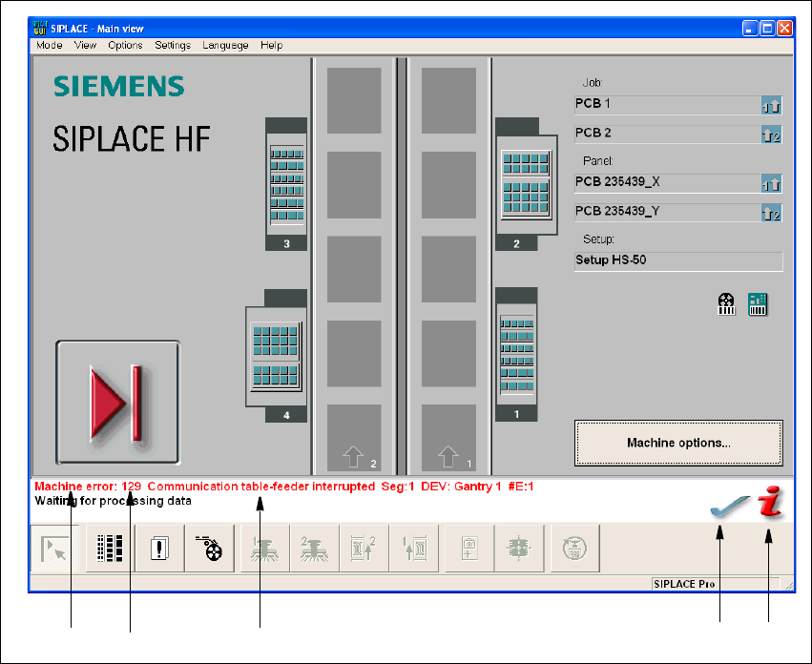The width and height of the screenshot is (812, 664).
Task: Click the selection arrow toolbar button
Action: pos(53,549)
